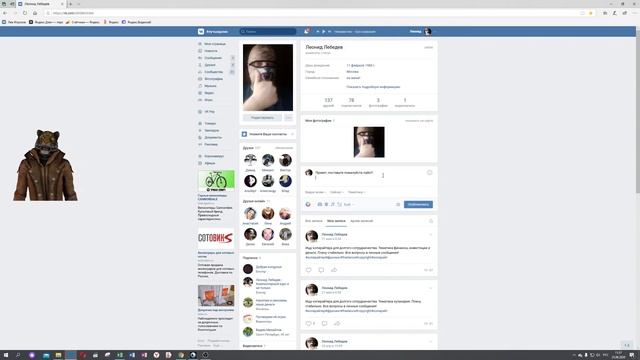Click the Показать на карте link
The height and width of the screenshot is (360, 640).
coord(419,121)
